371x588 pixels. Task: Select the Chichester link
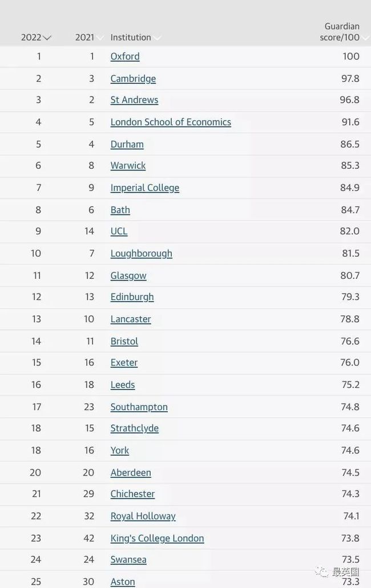132,494
